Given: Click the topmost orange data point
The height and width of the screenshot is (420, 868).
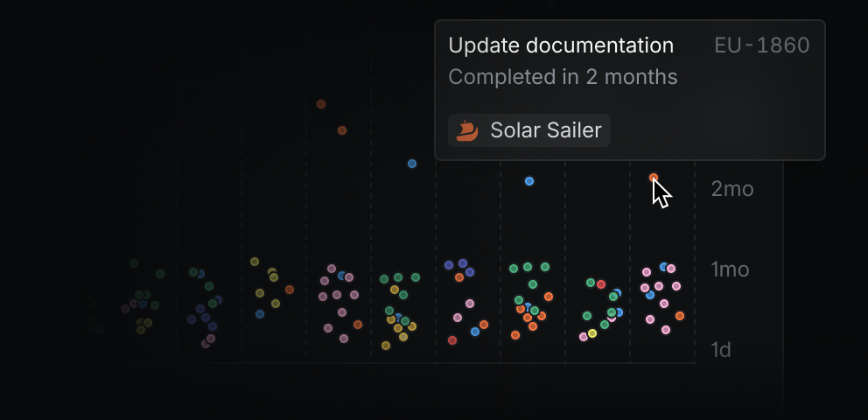Looking at the screenshot, I should 321,104.
